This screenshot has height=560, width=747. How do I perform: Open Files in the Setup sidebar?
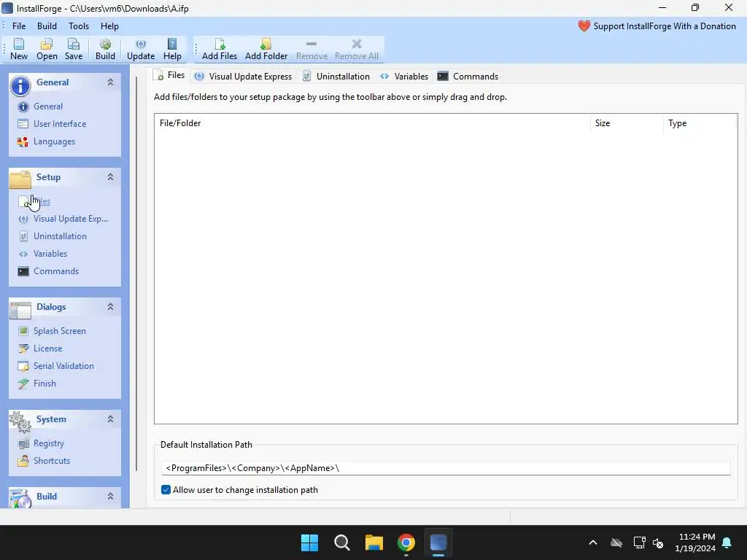pyautogui.click(x=42, y=201)
